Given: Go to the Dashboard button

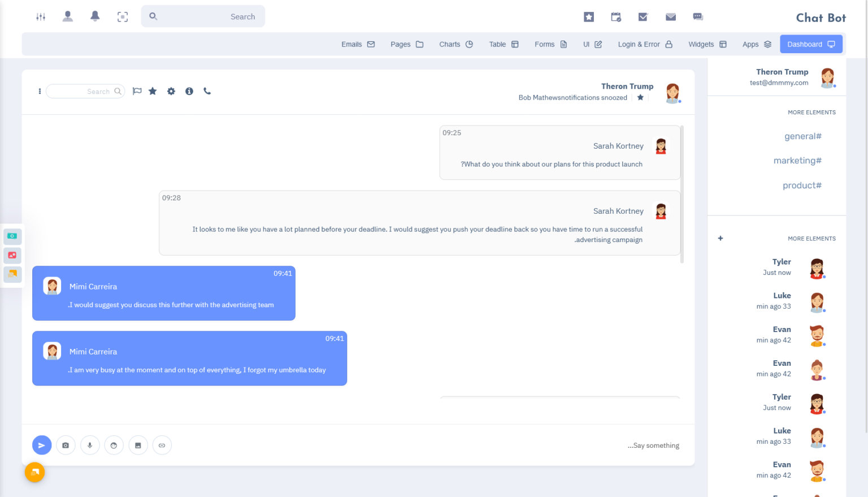Looking at the screenshot, I should pyautogui.click(x=811, y=44).
